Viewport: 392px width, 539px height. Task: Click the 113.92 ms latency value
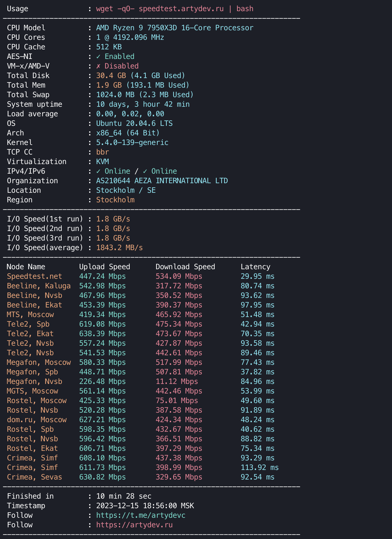[259, 468]
